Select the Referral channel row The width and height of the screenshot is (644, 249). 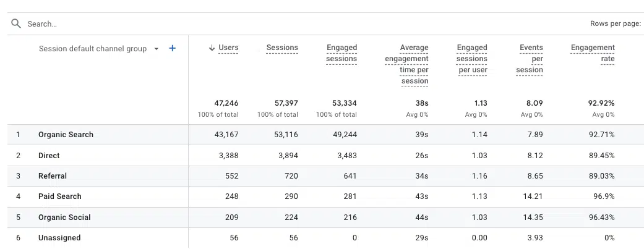pos(325,176)
